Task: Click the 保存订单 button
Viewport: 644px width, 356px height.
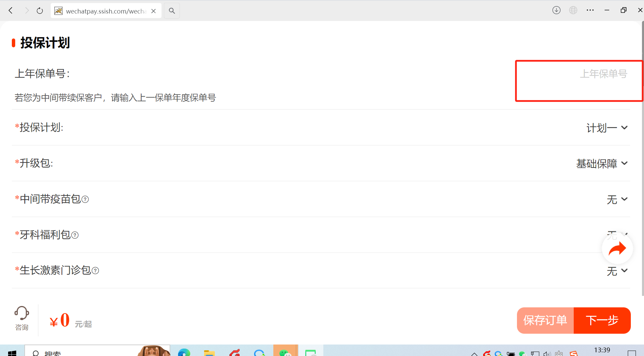Action: click(x=545, y=320)
